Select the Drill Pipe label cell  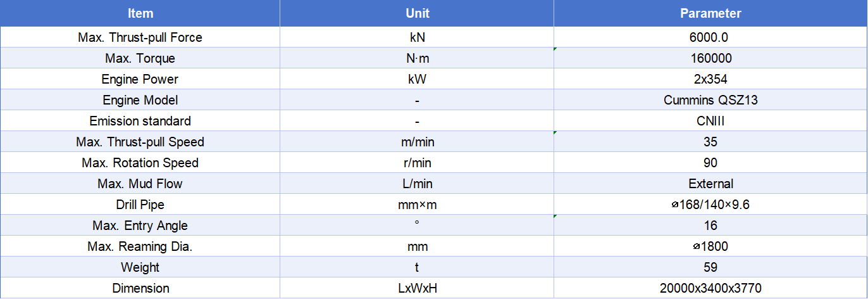(x=140, y=205)
